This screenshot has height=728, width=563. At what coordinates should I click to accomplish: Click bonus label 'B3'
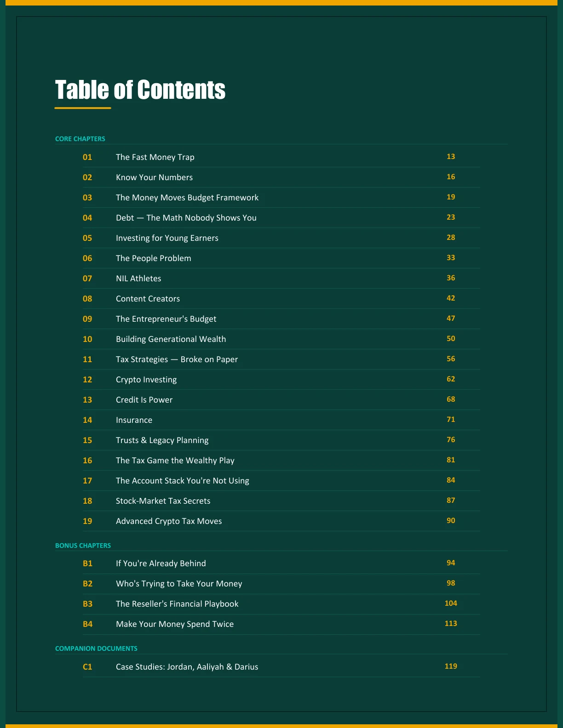pos(87,604)
